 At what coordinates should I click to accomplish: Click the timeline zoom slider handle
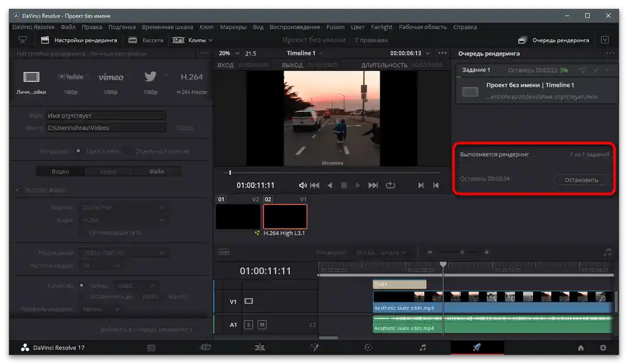(462, 252)
